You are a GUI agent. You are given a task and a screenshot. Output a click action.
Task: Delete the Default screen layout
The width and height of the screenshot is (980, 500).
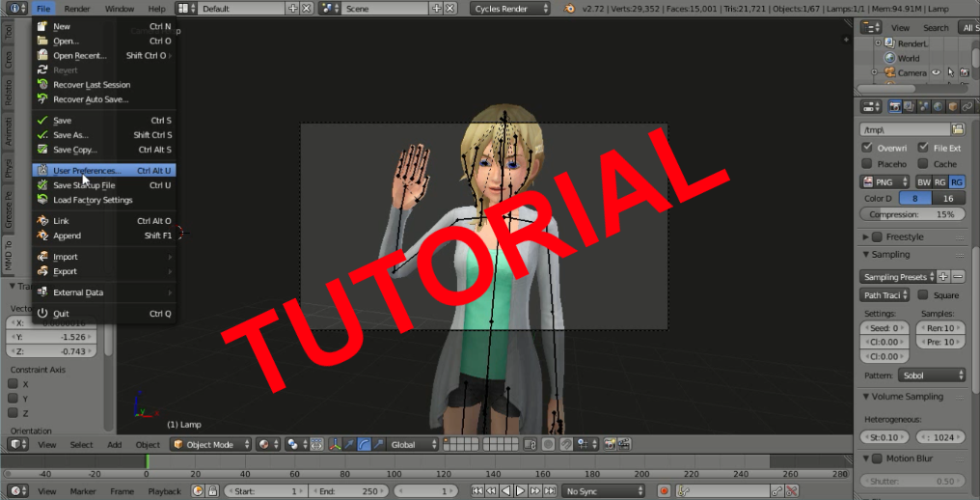[307, 9]
